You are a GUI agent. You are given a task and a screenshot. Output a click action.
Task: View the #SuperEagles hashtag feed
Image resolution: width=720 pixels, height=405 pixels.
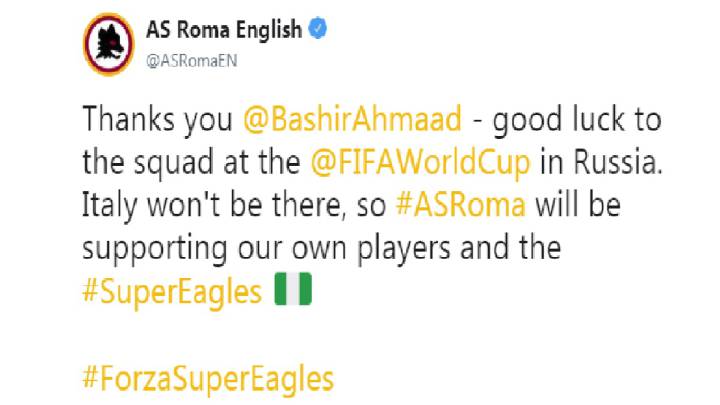(x=172, y=292)
